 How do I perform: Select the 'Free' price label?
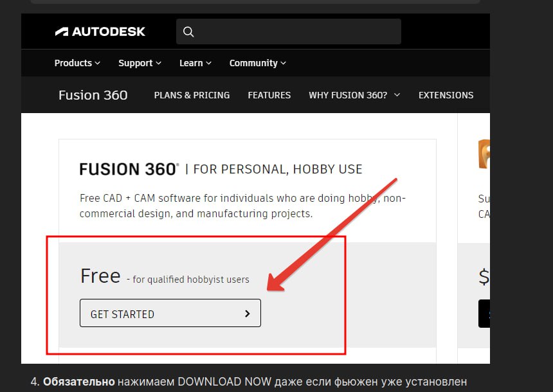point(100,276)
